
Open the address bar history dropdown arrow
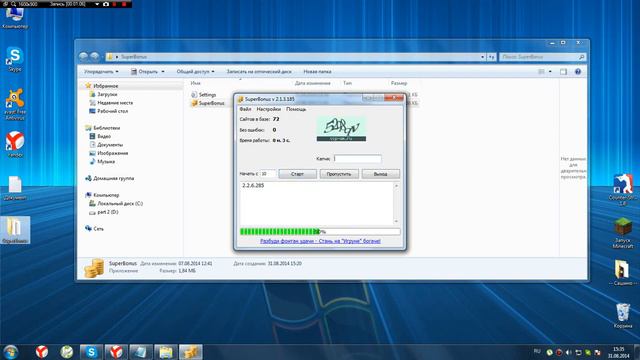point(482,57)
